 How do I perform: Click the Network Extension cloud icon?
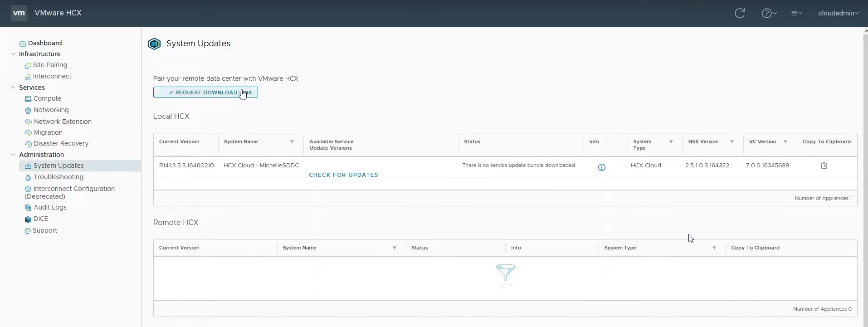click(28, 122)
